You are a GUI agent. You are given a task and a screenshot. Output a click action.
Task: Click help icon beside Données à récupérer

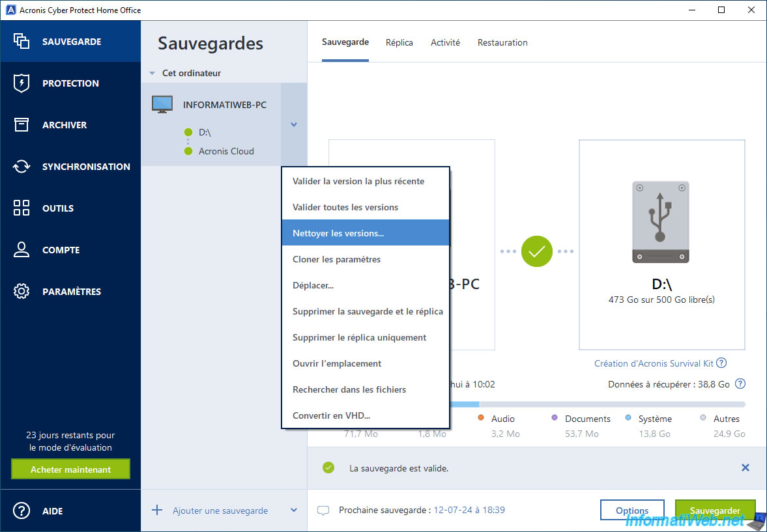click(740, 384)
